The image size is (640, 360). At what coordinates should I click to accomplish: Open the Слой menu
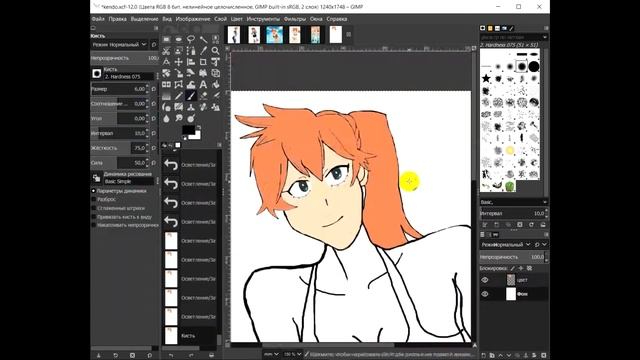[x=220, y=19]
